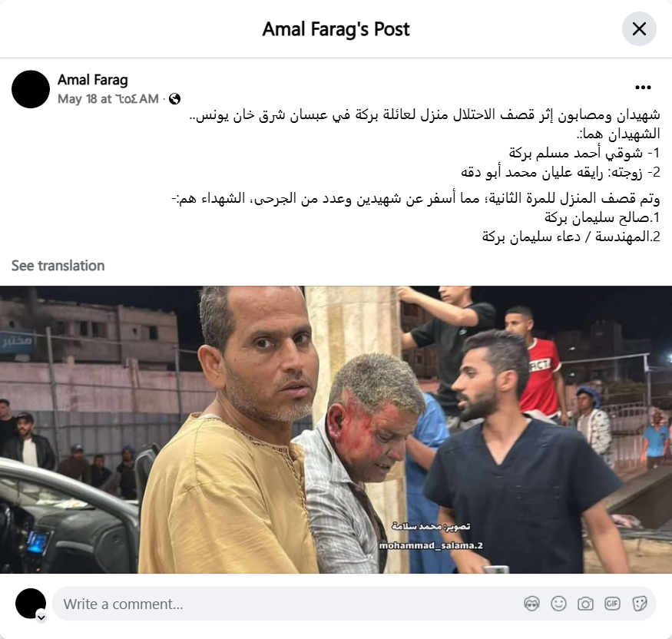Viewport: 672px width, 639px height.
Task: Expand the commenter identity switcher arrow
Action: pyautogui.click(x=41, y=617)
